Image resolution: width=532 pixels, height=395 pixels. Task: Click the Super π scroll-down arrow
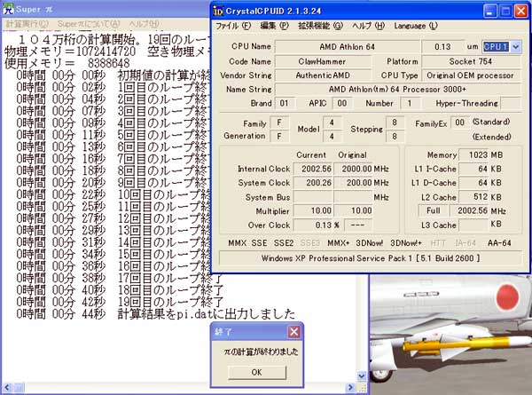(362, 376)
